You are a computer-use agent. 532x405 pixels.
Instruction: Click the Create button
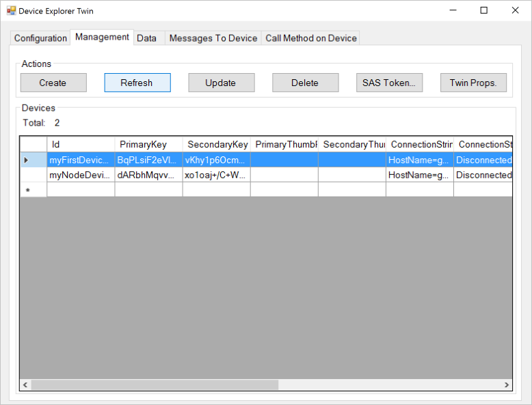53,83
